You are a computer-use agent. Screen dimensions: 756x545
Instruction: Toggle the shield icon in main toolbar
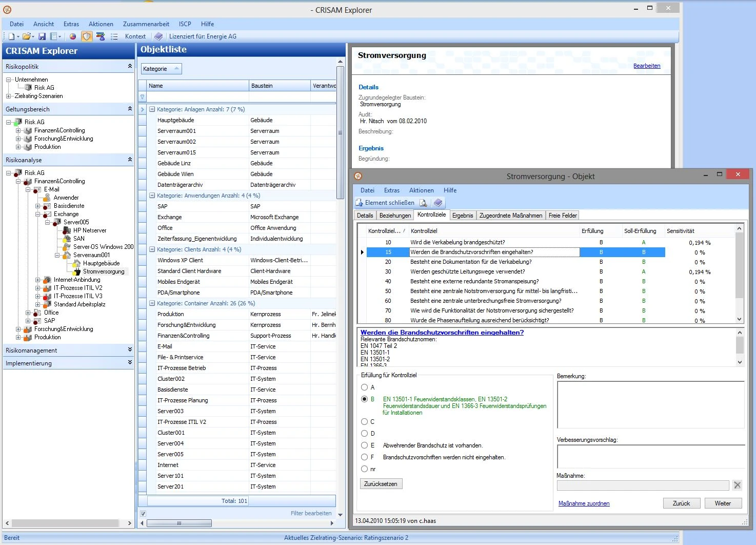coord(87,36)
